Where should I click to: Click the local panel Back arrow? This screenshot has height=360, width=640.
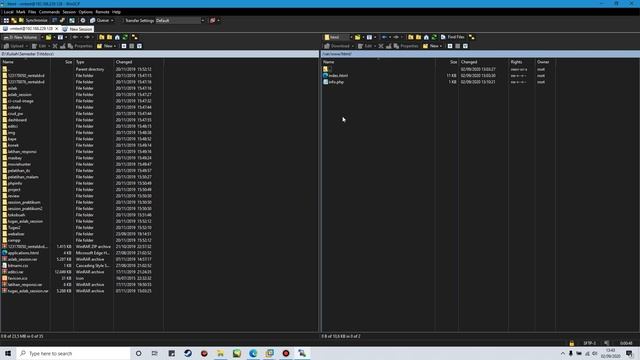[76, 37]
